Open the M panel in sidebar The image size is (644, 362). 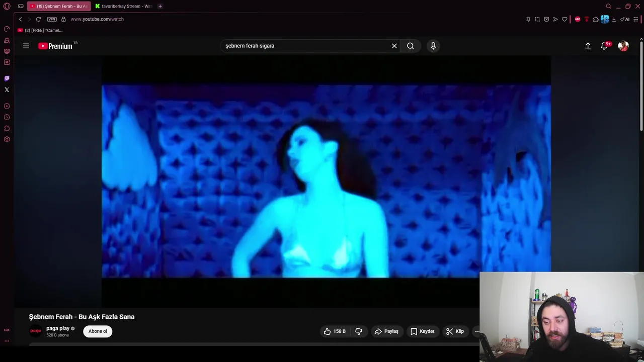[x=7, y=62]
